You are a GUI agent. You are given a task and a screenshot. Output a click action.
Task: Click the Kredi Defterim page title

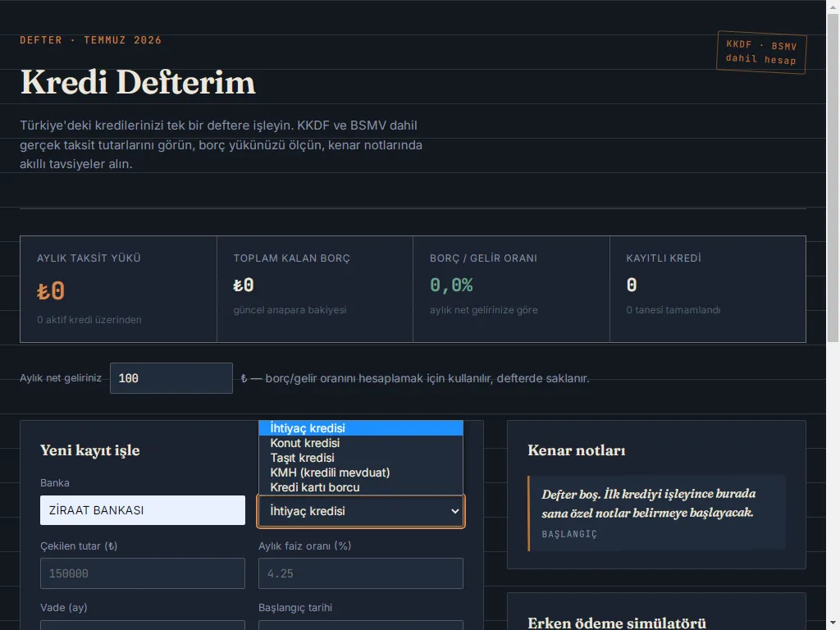tap(138, 83)
